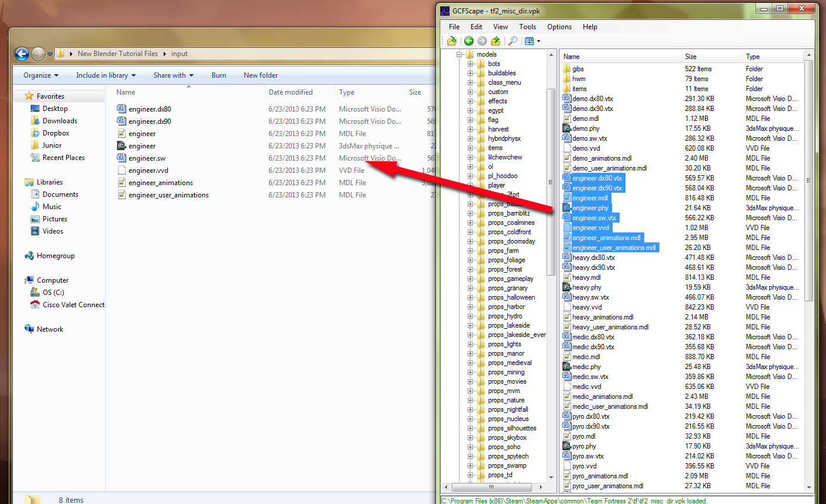Expand the buildables folder in GCFScape tree
Screen dimensions: 826x504
471,73
